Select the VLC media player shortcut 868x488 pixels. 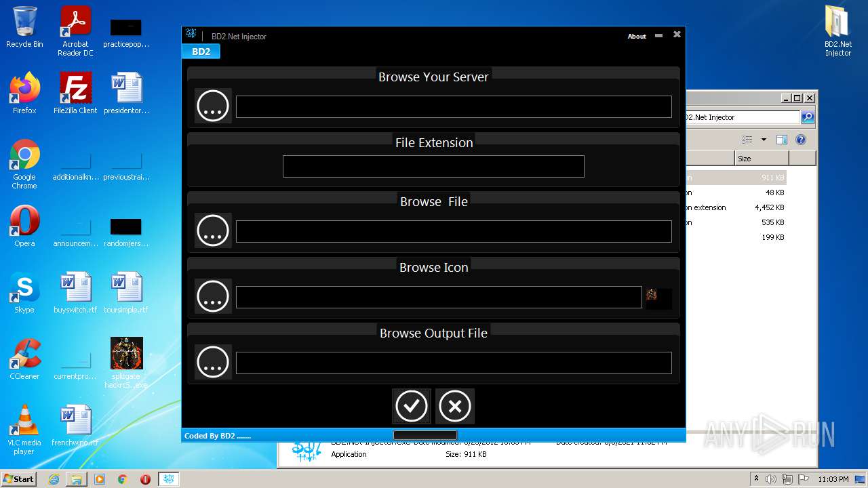coord(24,430)
